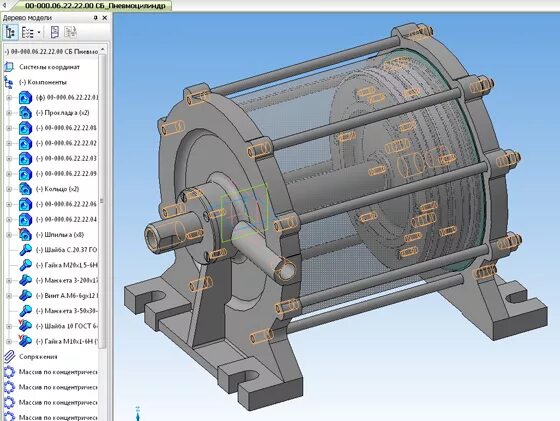Screen dimensions: 560x421
Task: Click the Компоненты branch icon
Action: [8, 82]
